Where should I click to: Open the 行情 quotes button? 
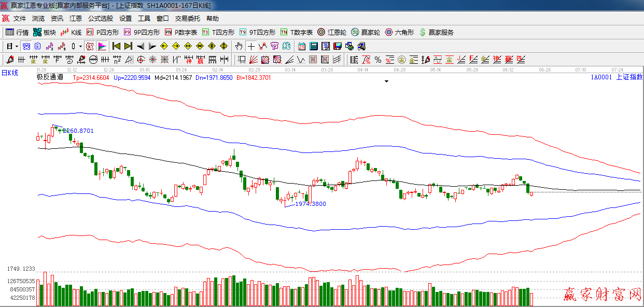(17, 32)
